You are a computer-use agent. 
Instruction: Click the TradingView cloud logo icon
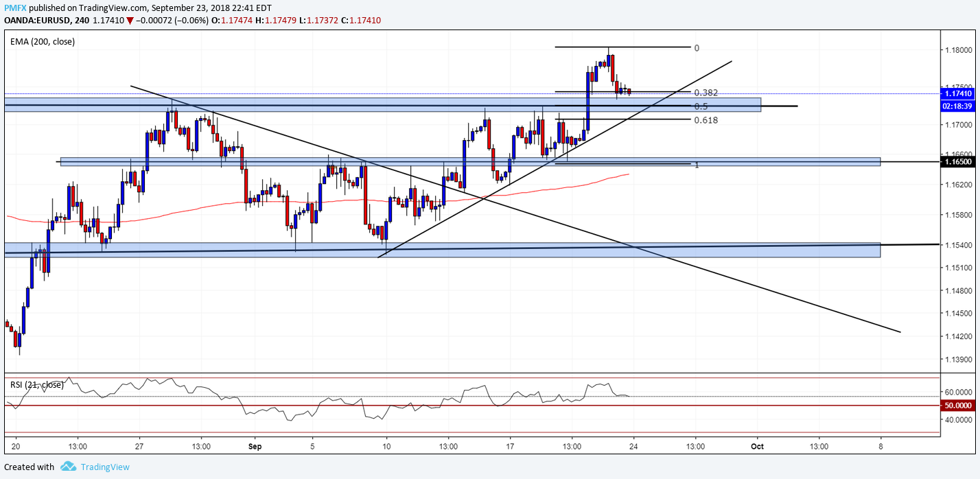(68, 467)
